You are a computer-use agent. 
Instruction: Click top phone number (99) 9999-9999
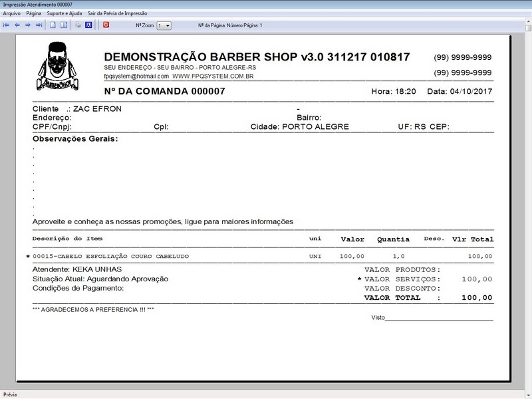point(463,57)
